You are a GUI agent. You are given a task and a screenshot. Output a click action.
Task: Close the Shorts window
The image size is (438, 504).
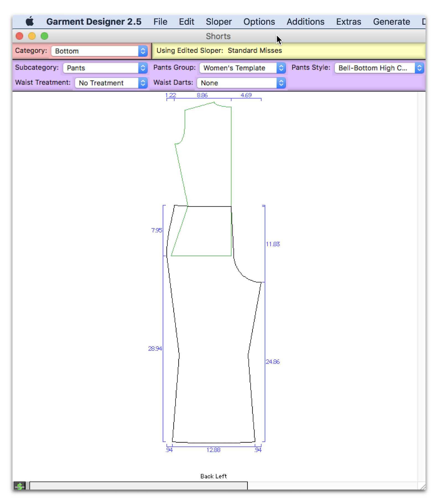point(19,36)
